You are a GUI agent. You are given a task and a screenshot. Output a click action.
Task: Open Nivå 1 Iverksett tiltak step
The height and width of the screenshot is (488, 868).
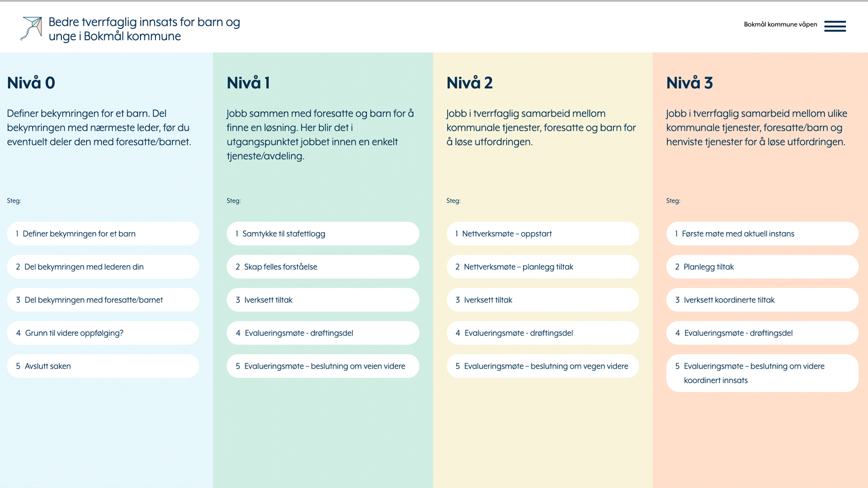point(323,300)
